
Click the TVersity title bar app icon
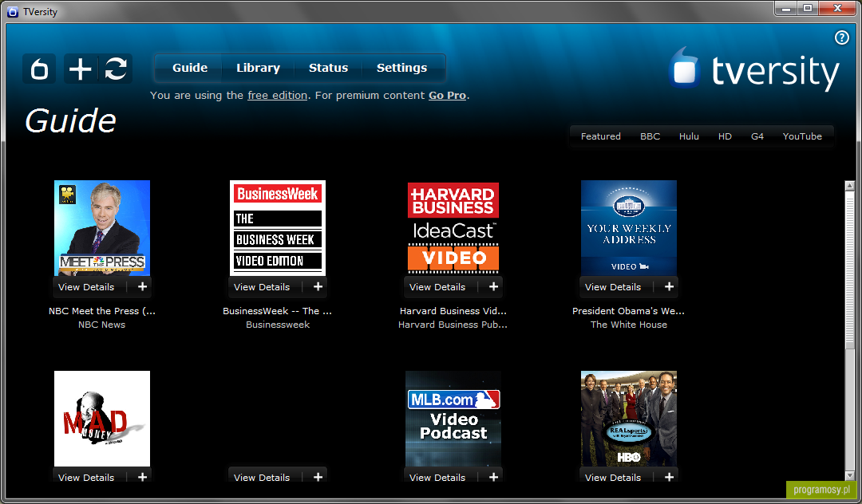[13, 11]
